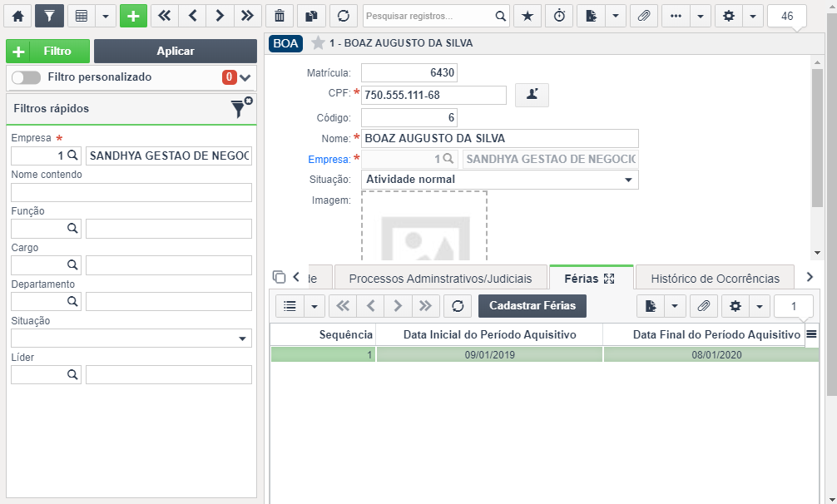Open list view dropdown in Férias toolbar
Image resolution: width=837 pixels, height=504 pixels.
point(314,306)
